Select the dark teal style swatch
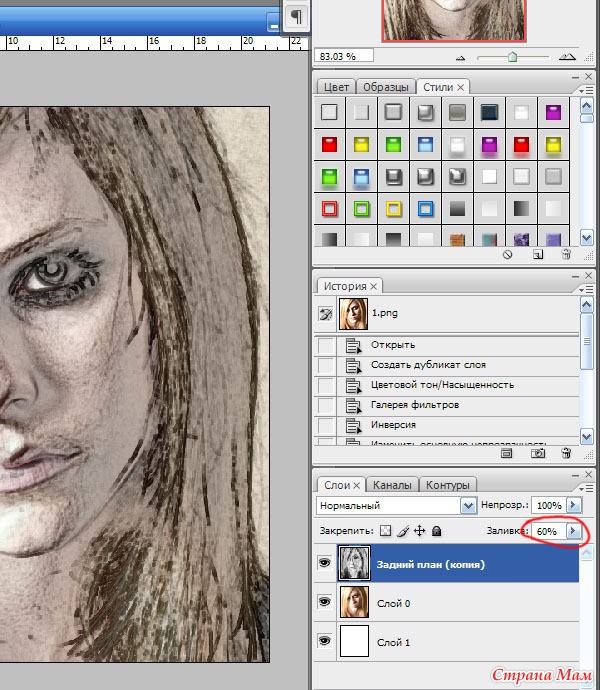Viewport: 600px width, 690px height. (x=490, y=112)
